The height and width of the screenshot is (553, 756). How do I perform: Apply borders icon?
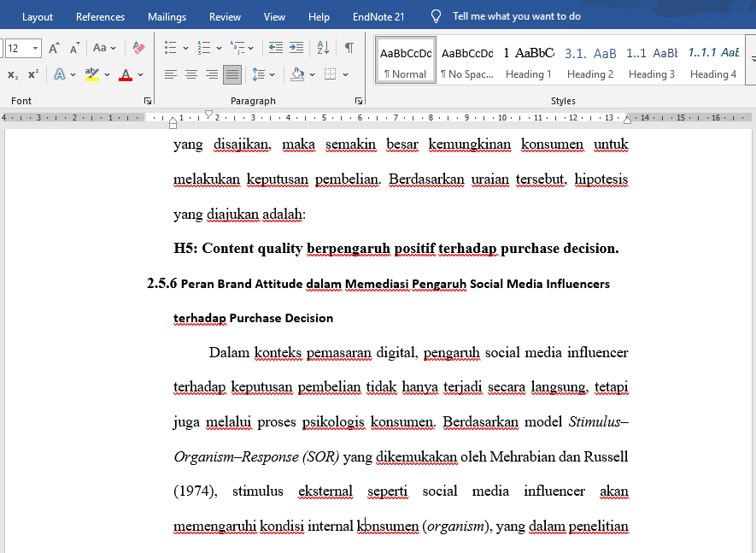[331, 74]
